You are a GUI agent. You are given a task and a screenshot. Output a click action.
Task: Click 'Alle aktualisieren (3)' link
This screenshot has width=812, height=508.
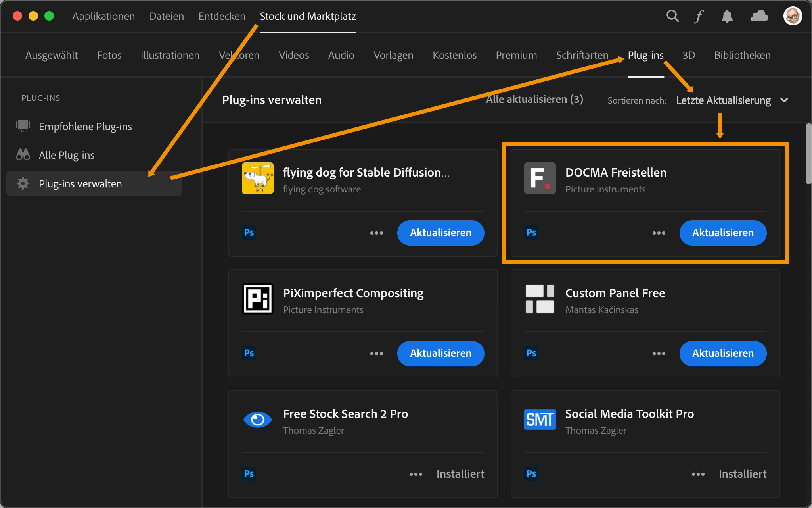(534, 100)
